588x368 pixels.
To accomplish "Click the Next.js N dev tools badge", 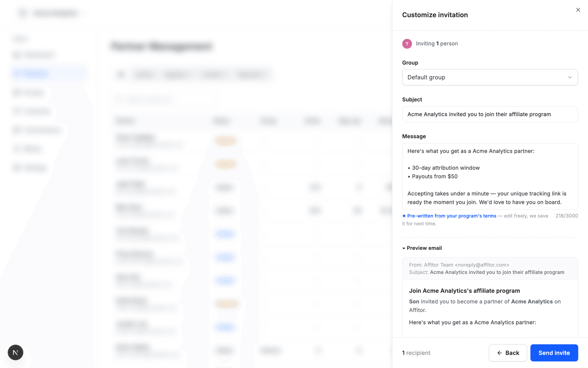I will point(15,353).
